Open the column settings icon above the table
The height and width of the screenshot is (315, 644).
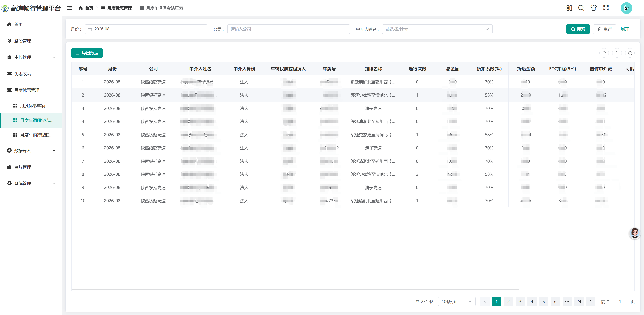coord(617,53)
